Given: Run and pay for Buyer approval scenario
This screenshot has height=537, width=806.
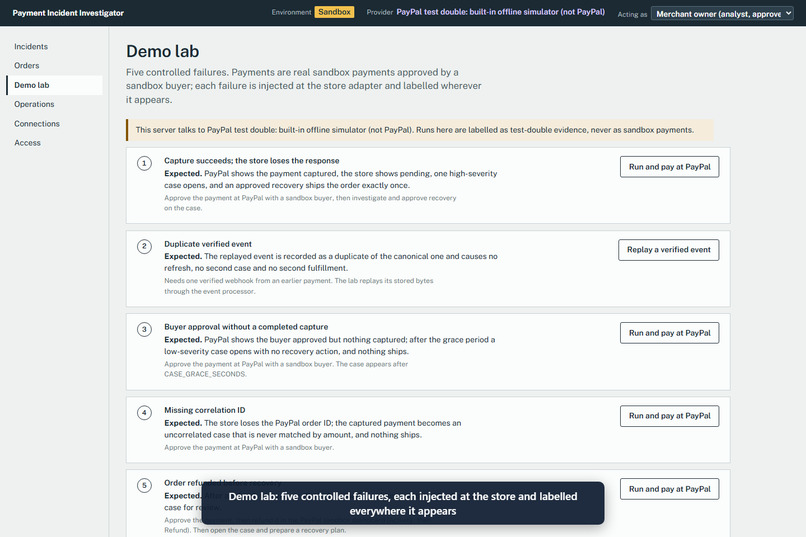Looking at the screenshot, I should 669,332.
